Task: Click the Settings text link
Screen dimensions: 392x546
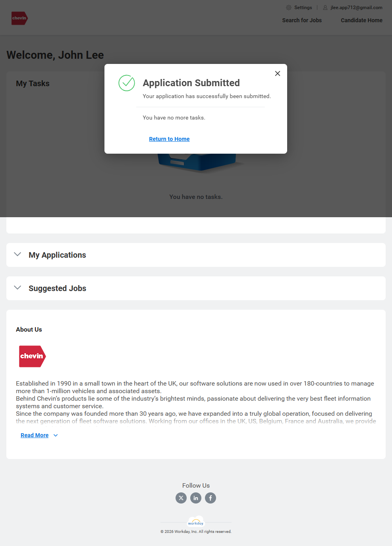Action: coord(303,8)
